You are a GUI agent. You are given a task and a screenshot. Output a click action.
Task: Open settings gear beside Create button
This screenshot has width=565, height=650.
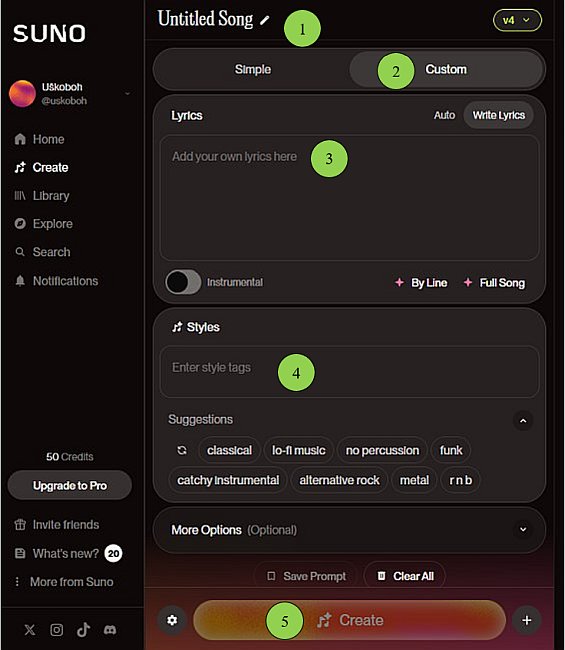click(x=172, y=620)
